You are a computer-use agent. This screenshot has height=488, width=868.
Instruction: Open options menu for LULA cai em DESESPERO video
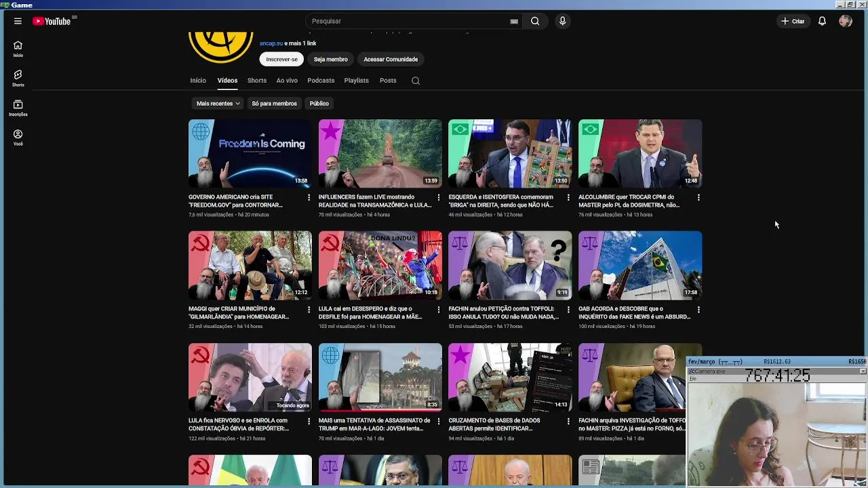[439, 309]
